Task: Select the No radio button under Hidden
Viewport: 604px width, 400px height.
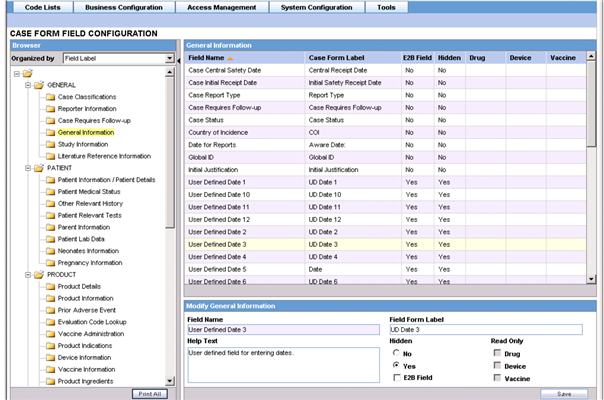Action: tap(396, 353)
